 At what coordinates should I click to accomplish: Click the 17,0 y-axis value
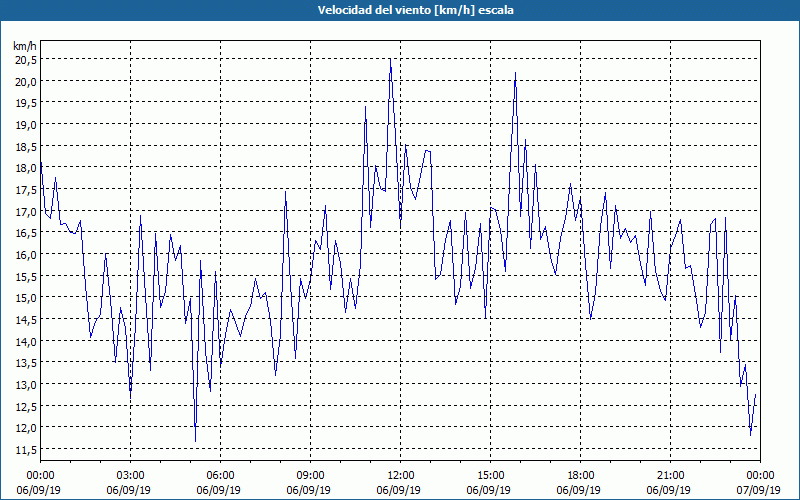tap(27, 211)
